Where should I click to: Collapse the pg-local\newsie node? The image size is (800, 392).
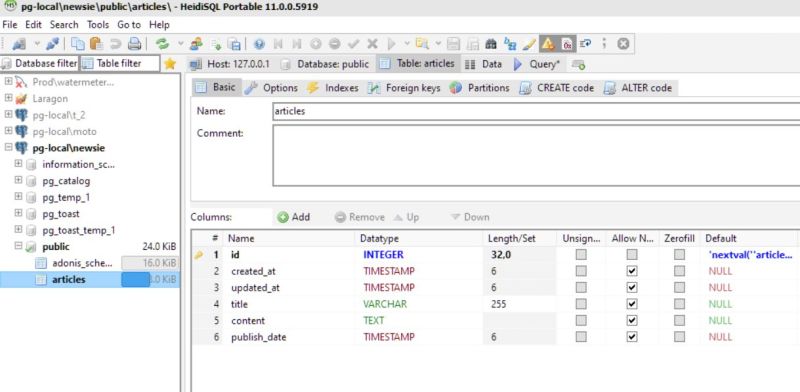tap(8, 148)
